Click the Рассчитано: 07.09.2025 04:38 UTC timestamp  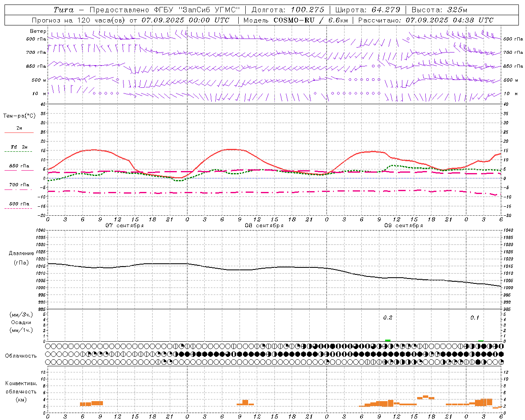[426, 20]
